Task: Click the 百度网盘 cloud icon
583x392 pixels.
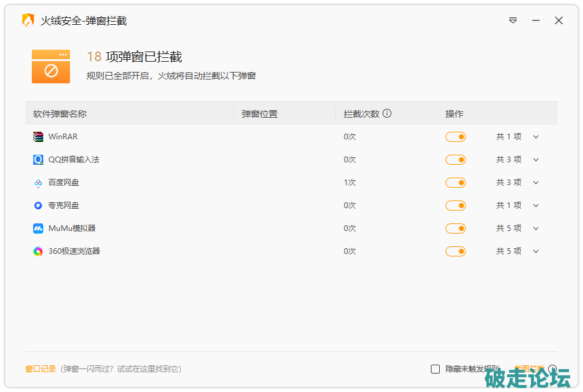Action: coord(38,183)
